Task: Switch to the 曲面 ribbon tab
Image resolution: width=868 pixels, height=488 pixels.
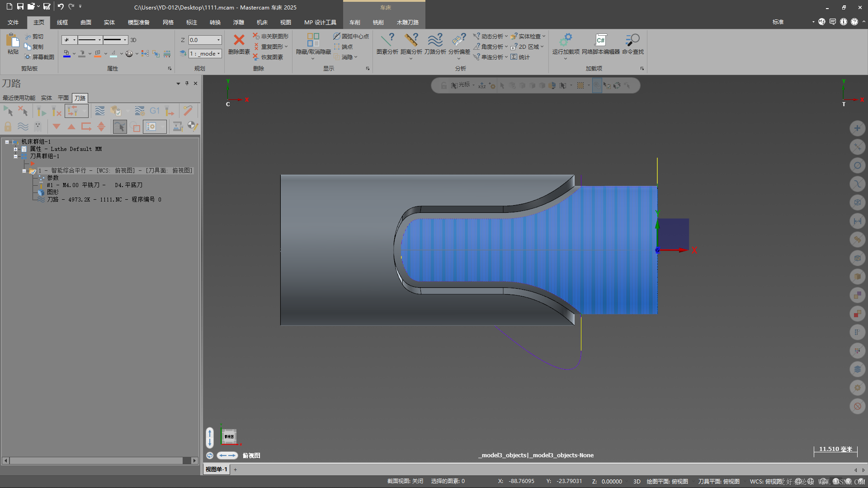Action: [x=86, y=22]
